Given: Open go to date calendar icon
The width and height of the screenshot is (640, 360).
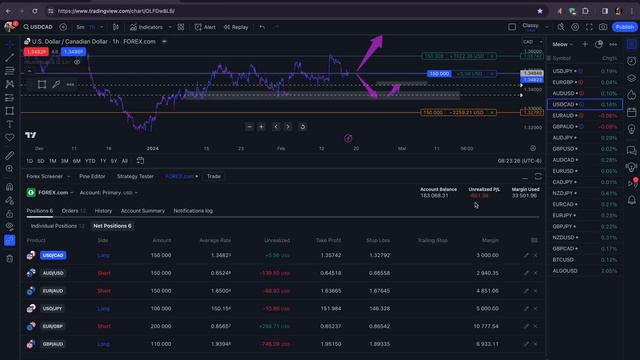Looking at the screenshot, I should [x=140, y=160].
